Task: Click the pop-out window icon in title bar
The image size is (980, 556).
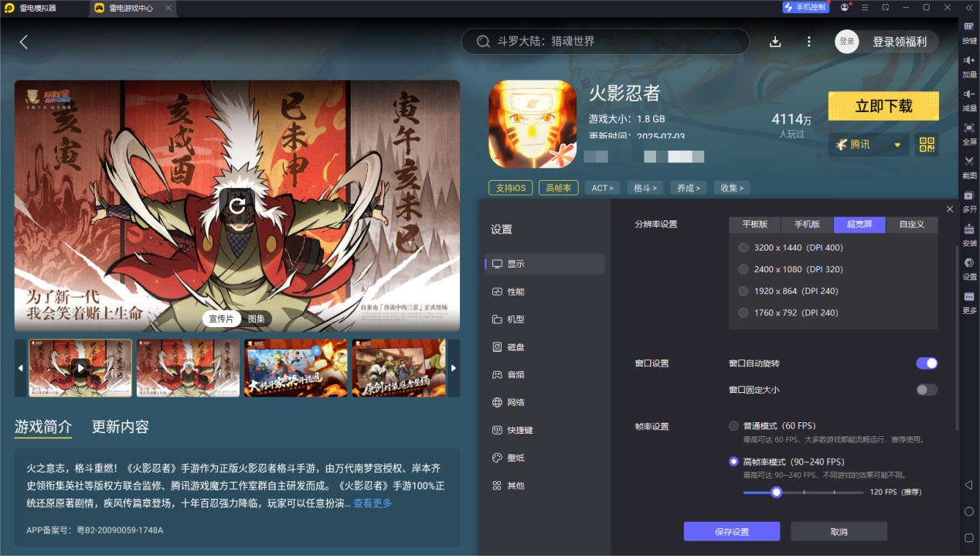Action: [x=886, y=8]
